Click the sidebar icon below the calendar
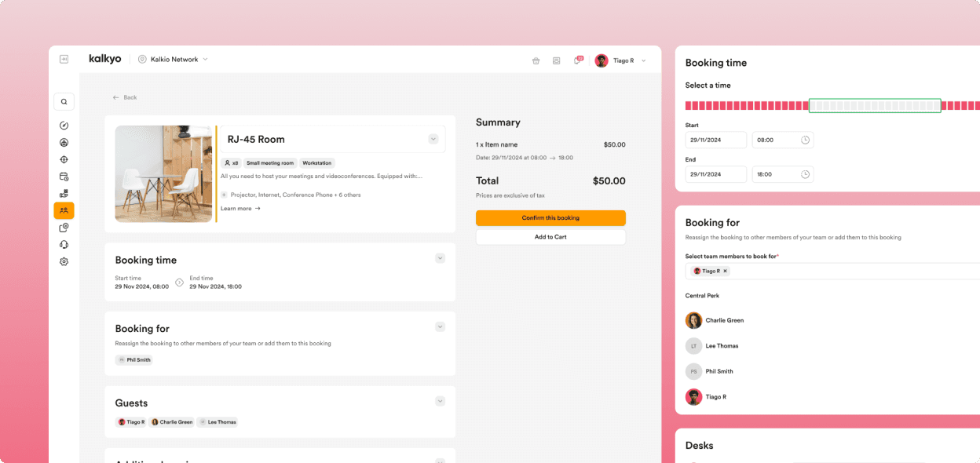The height and width of the screenshot is (463, 980). pos(64,193)
